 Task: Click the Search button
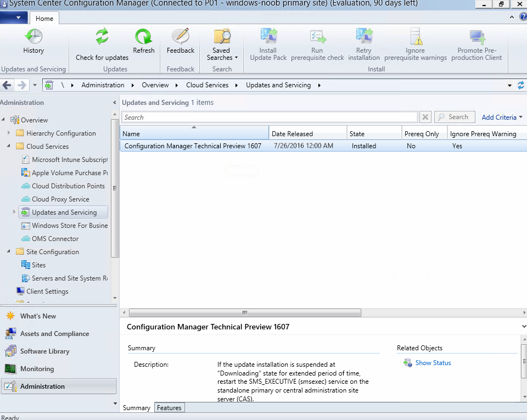(455, 117)
